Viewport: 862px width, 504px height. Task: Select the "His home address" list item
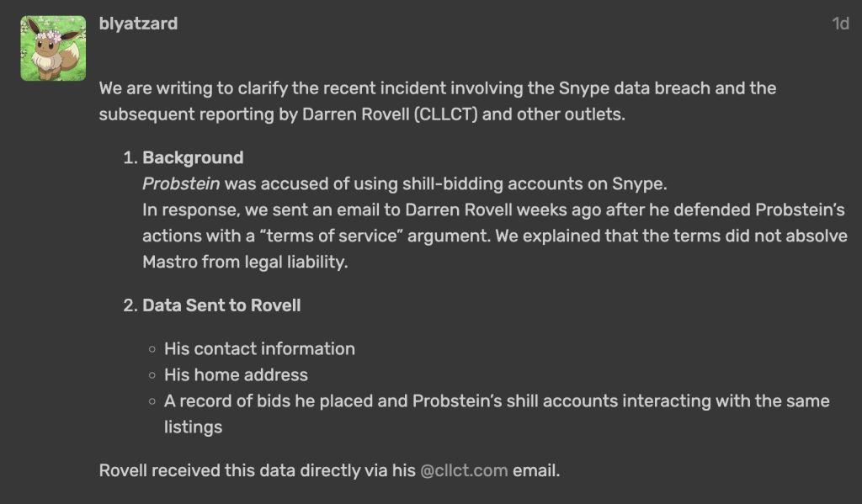click(236, 374)
